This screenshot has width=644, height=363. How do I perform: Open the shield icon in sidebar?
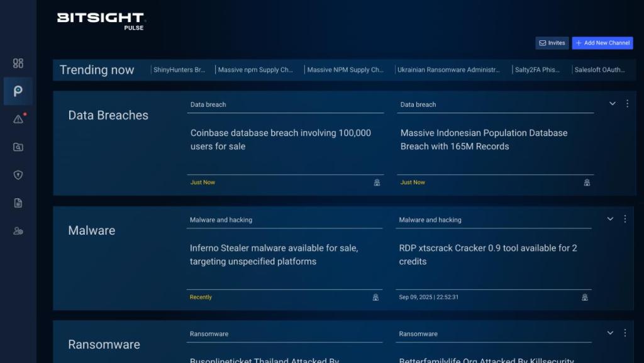tap(18, 175)
